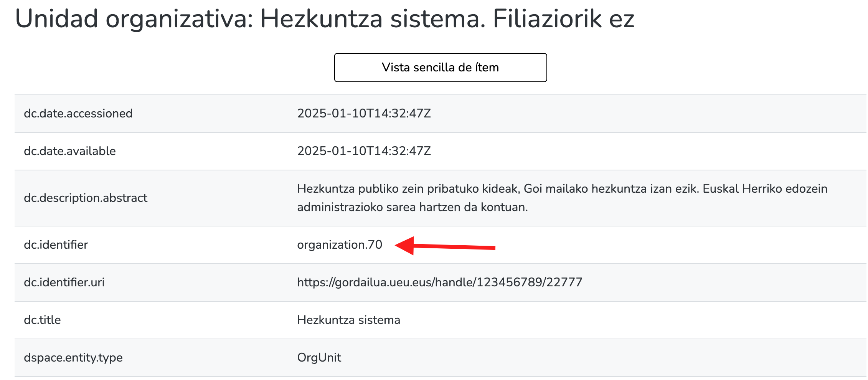
Task: Open the gordailua.ueu.eus handle URL
Action: point(439,283)
